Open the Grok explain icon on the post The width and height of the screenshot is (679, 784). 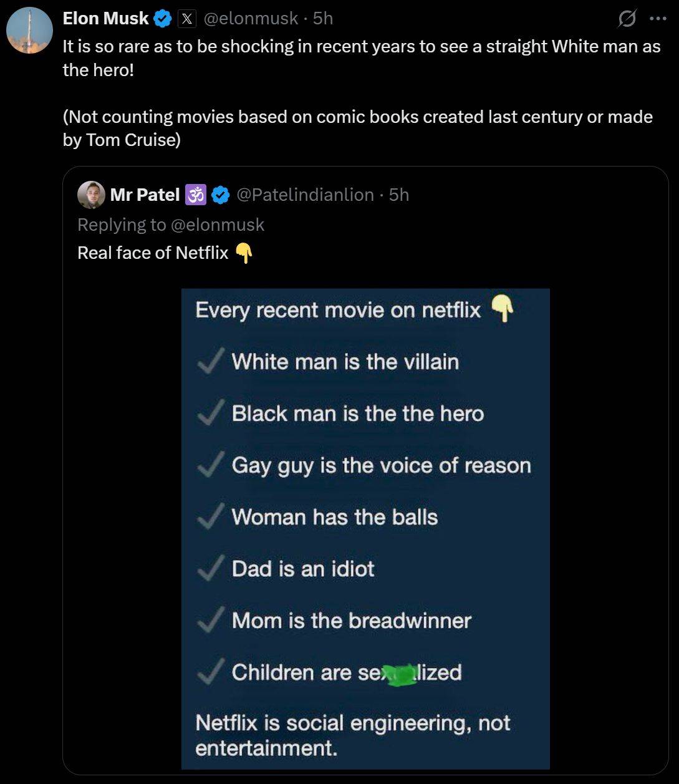point(627,19)
